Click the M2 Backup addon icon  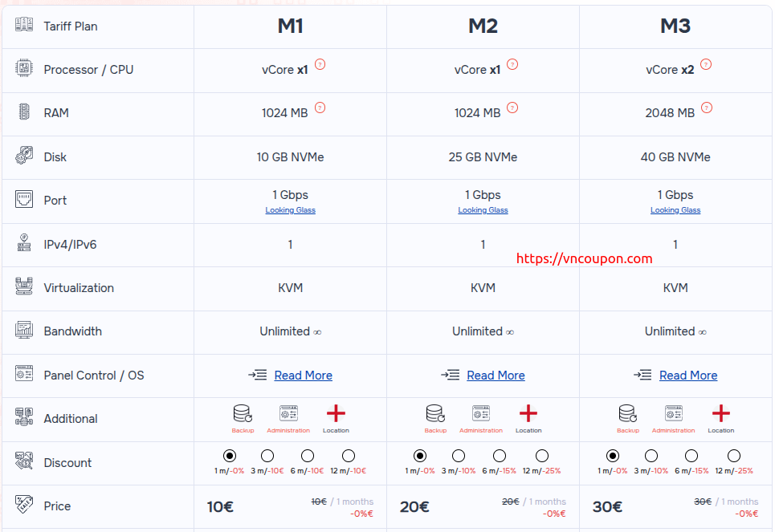[434, 413]
